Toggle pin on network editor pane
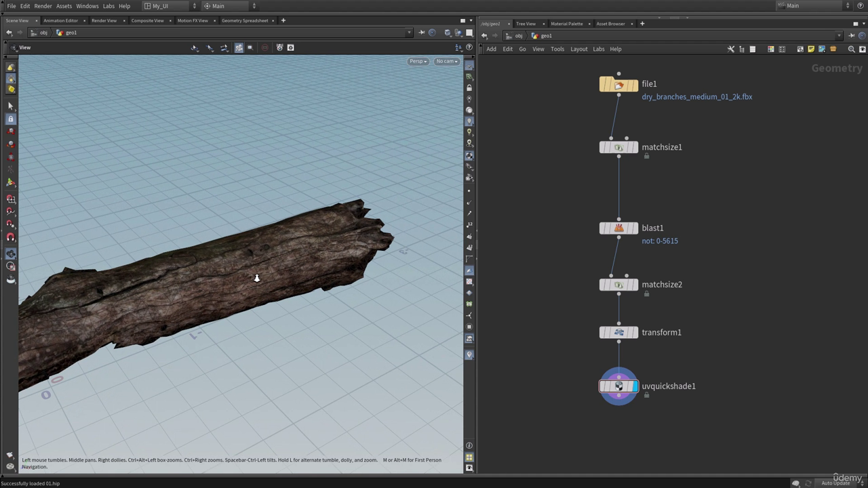 (851, 36)
